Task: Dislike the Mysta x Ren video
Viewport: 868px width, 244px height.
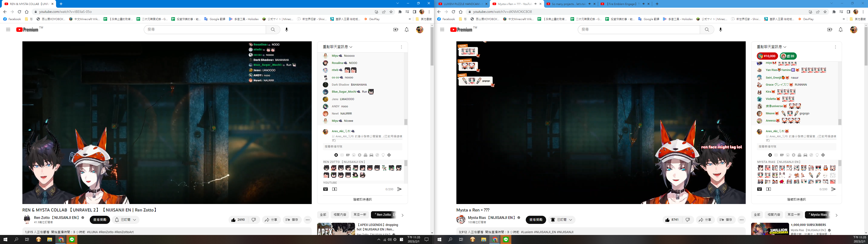Action: [688, 220]
